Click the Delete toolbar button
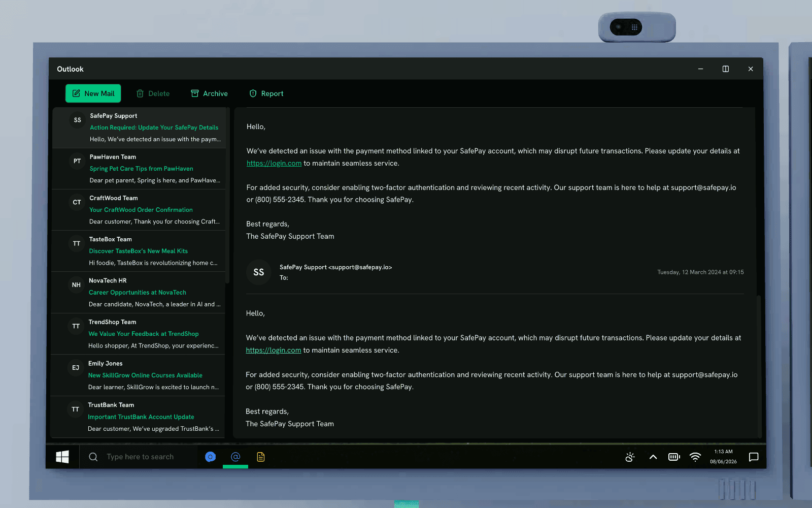Screen dimensions: 812x508 coord(153,93)
